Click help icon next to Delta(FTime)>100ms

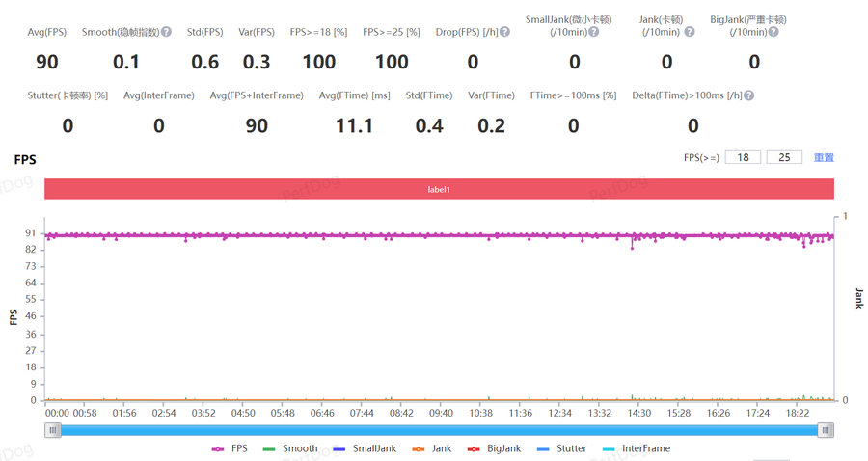click(x=749, y=95)
